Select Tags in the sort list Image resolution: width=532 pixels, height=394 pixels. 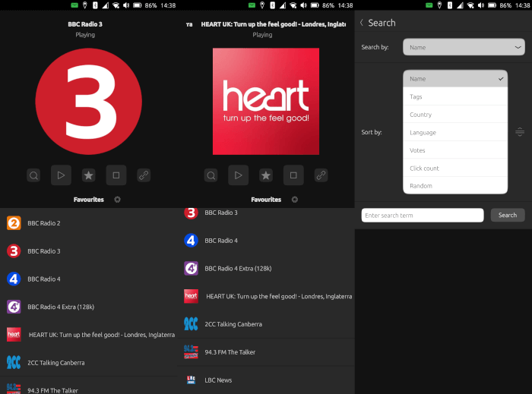coord(455,96)
